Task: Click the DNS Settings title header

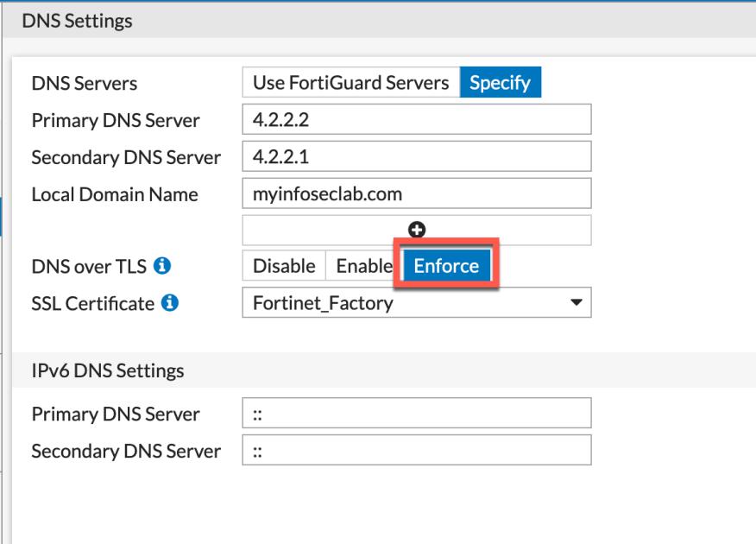Action: [77, 22]
